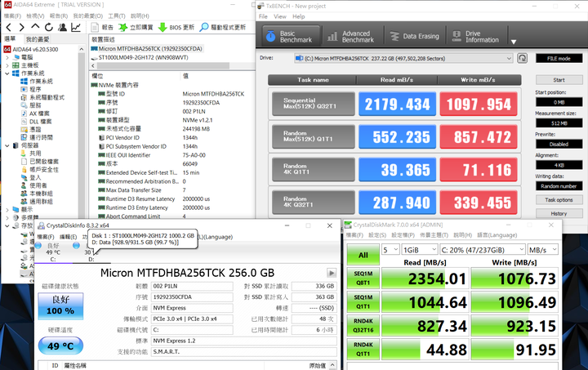Select the PCI Vendor ID row
This screenshot has height=370, width=588.
tap(122, 137)
